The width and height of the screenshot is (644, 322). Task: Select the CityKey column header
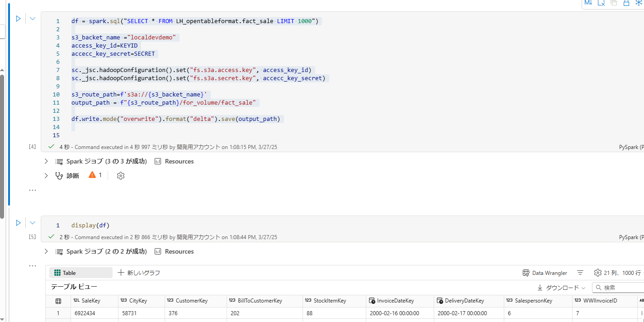(141, 301)
